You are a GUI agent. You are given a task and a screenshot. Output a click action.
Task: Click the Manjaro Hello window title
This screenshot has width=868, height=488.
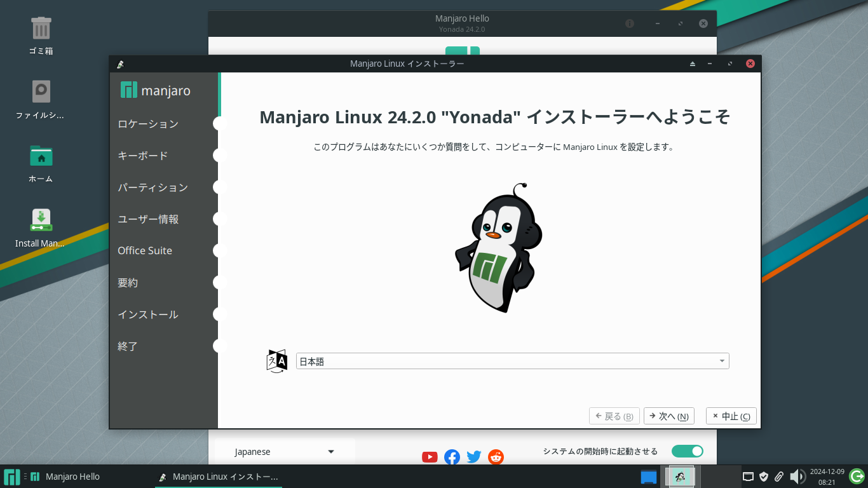[462, 18]
